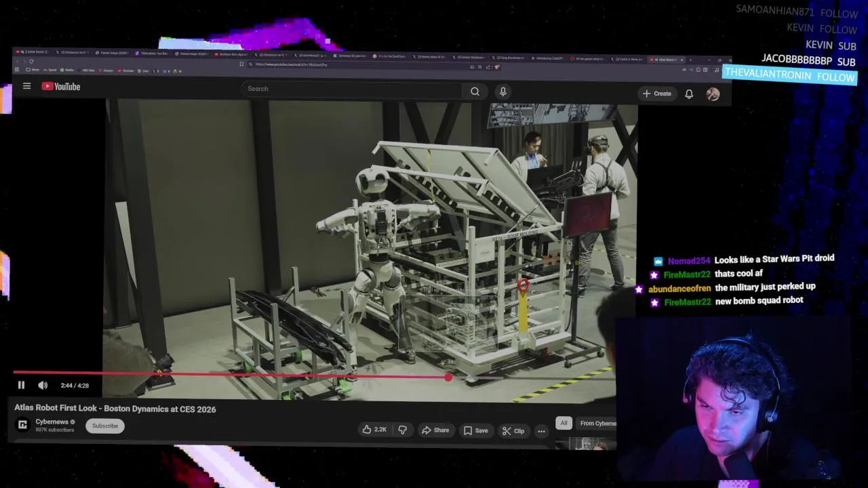
Task: Switch to the Introducing ChatGPT browser tab
Action: click(548, 58)
